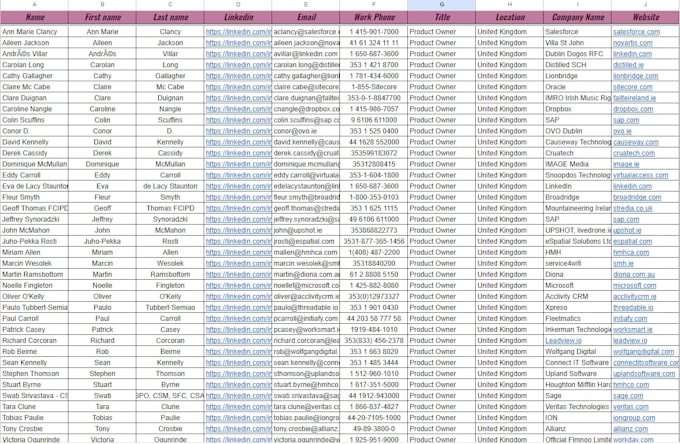Open the allianz.com website link

point(630,429)
